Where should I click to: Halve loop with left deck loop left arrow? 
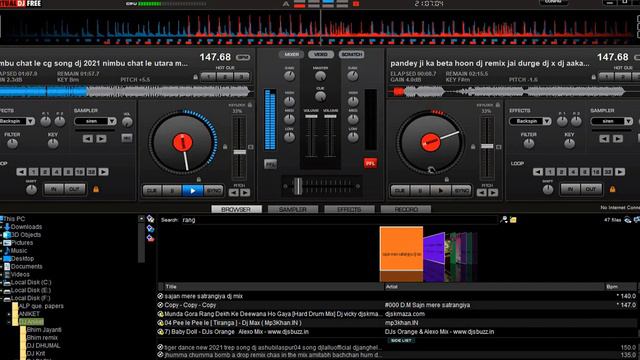22,172
